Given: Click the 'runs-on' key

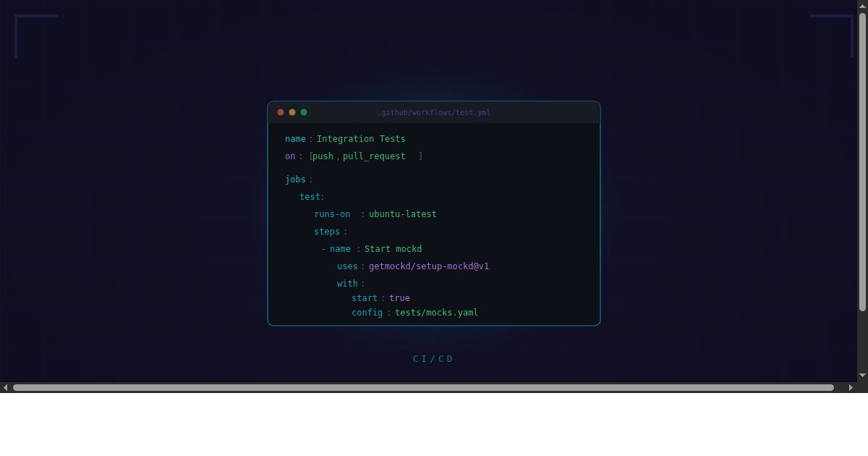Looking at the screenshot, I should click(x=332, y=214).
